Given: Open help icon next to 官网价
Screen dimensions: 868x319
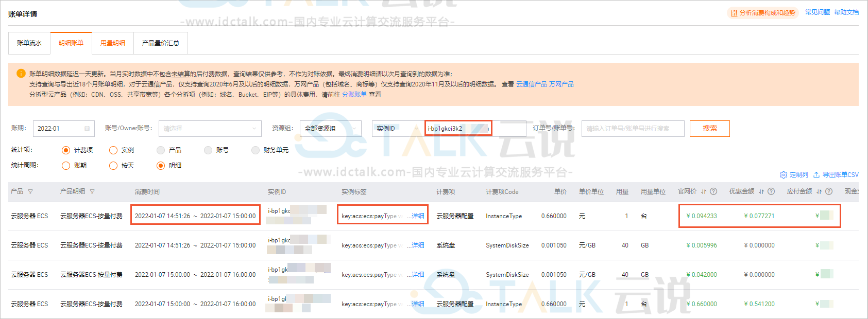Looking at the screenshot, I should click(713, 191).
